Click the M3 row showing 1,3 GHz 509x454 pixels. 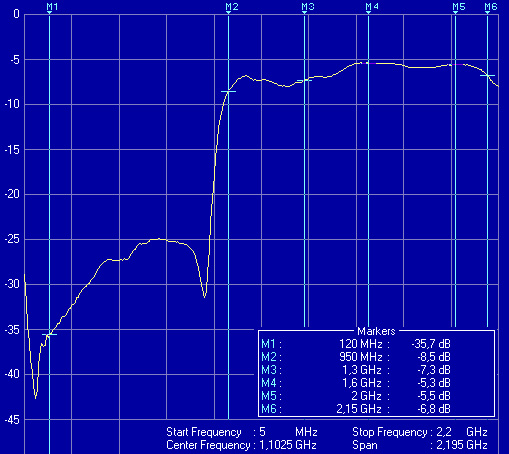tap(356, 370)
